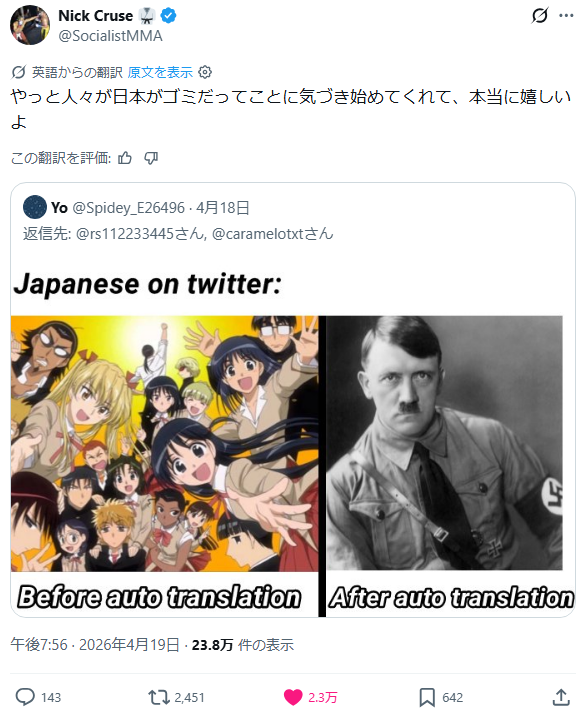Toggle the pink heart like button
582x714 pixels.
[x=293, y=697]
